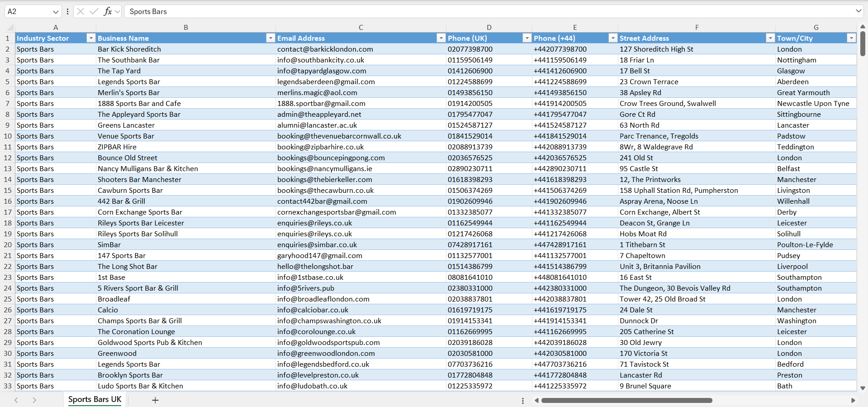Open the Phone (UK) filter dropdown
This screenshot has height=407, width=868.
527,38
